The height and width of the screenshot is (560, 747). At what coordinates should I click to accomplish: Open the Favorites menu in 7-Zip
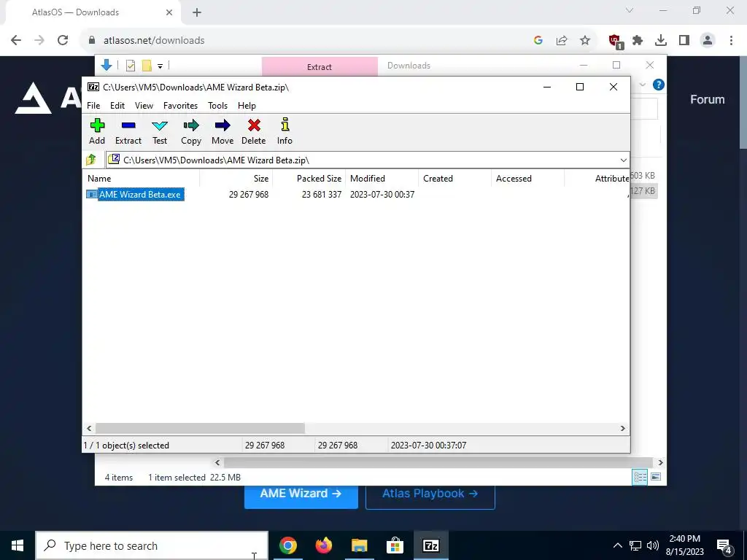pyautogui.click(x=181, y=106)
